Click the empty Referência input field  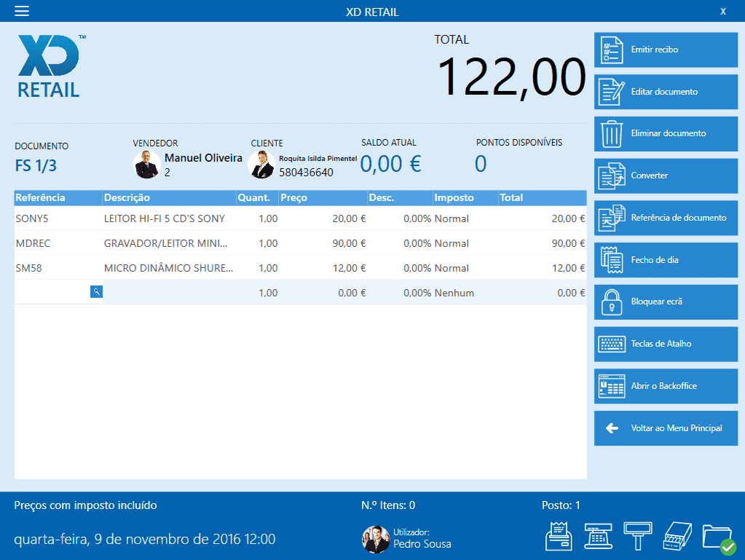click(52, 292)
